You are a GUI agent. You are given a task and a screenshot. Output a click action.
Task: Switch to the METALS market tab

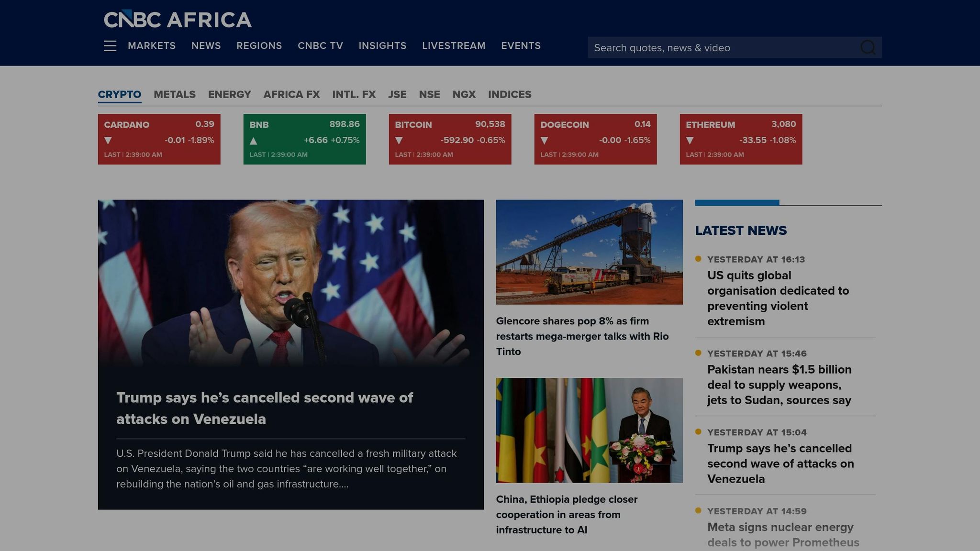(175, 94)
